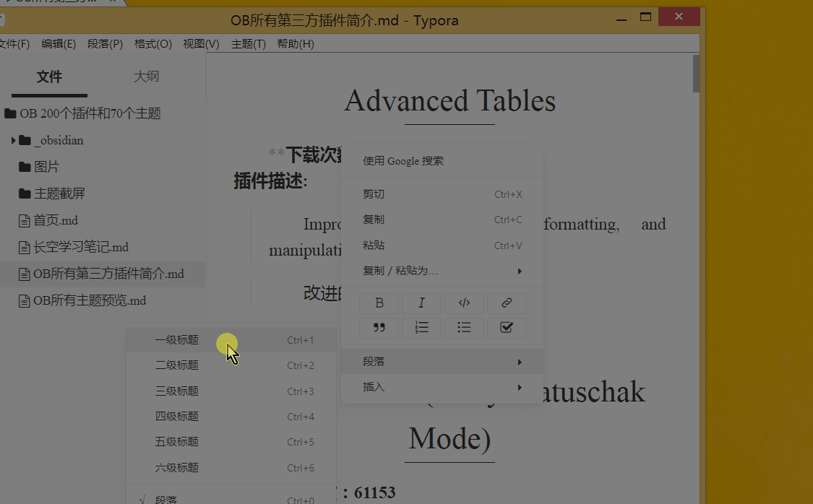This screenshot has width=813, height=504.
Task: Click the root folder icon for OB 200个插件和70个主题
Action: click(9, 113)
